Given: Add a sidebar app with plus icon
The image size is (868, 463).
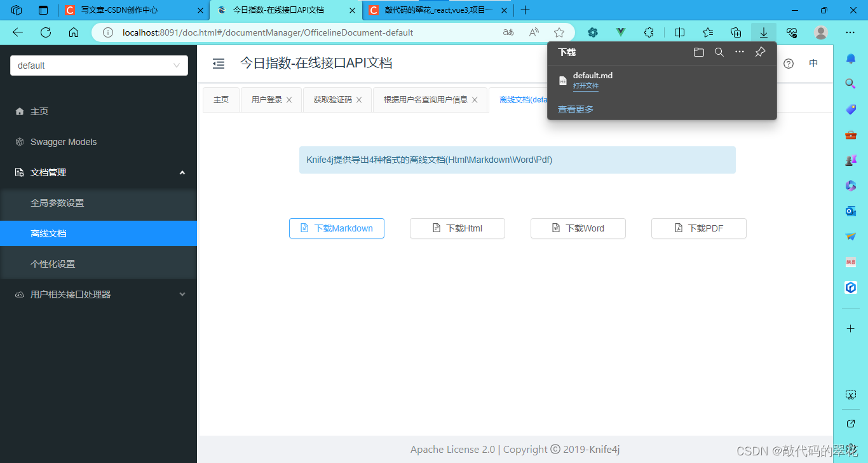Looking at the screenshot, I should [851, 328].
